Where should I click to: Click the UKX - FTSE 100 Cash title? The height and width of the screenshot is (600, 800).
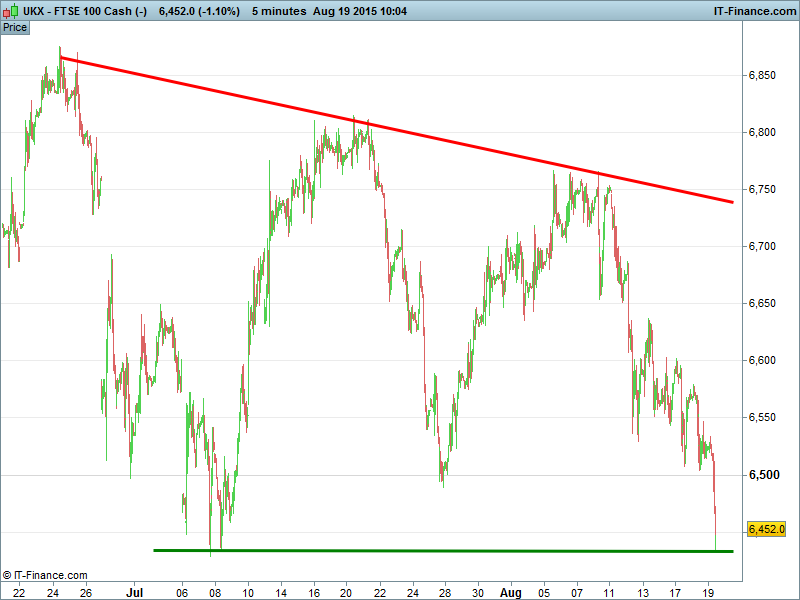tap(85, 11)
